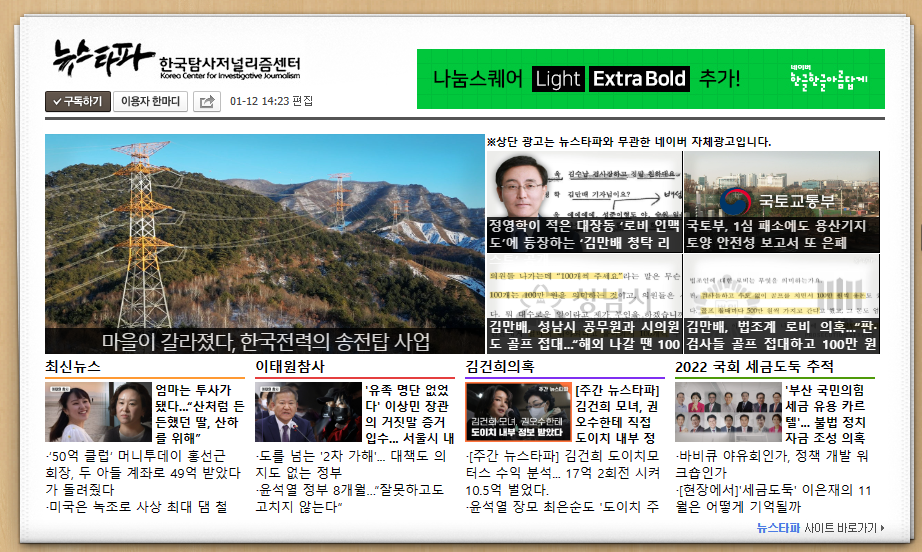Open 김건희 모녀 도이치 thumbnail
This screenshot has height=552, width=922.
tap(518, 412)
